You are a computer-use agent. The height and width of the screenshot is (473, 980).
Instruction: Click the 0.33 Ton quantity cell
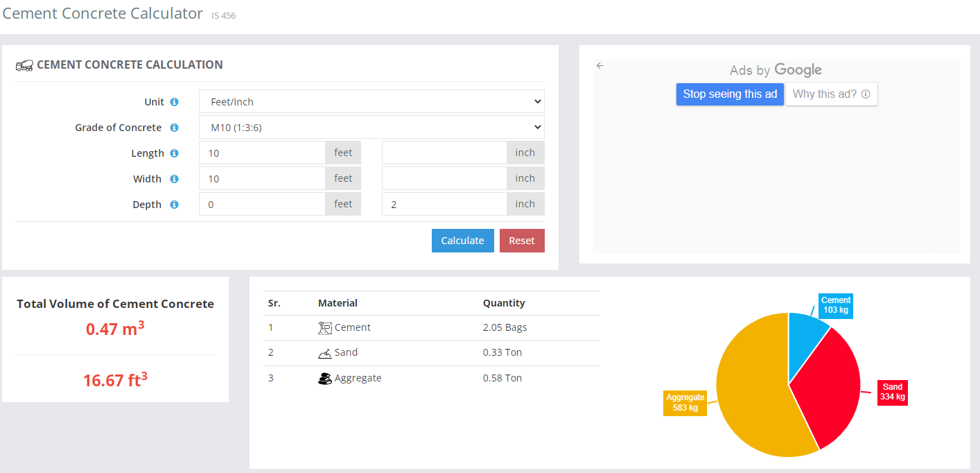[x=502, y=352]
